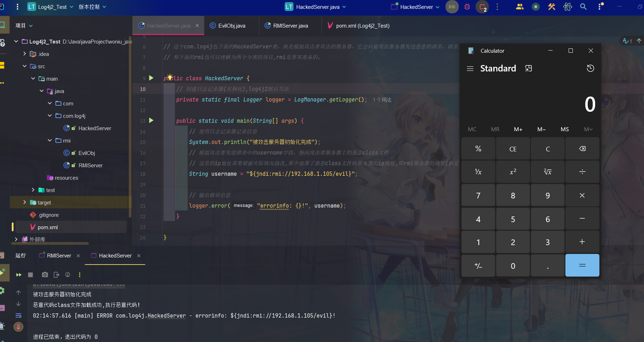Take thread dump camera icon
Image resolution: width=644 pixels, height=342 pixels.
[45, 275]
